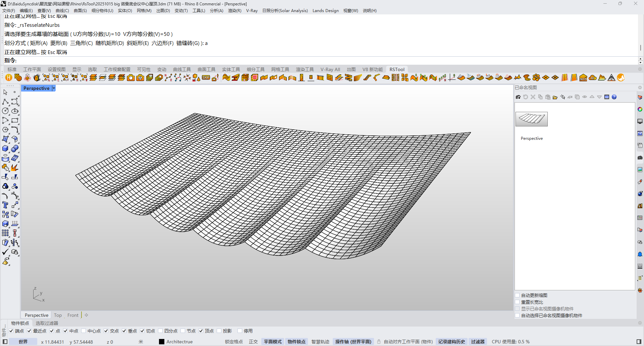The image size is (644, 346).
Task: Click the Rectangle drawing tool
Action: (14, 120)
